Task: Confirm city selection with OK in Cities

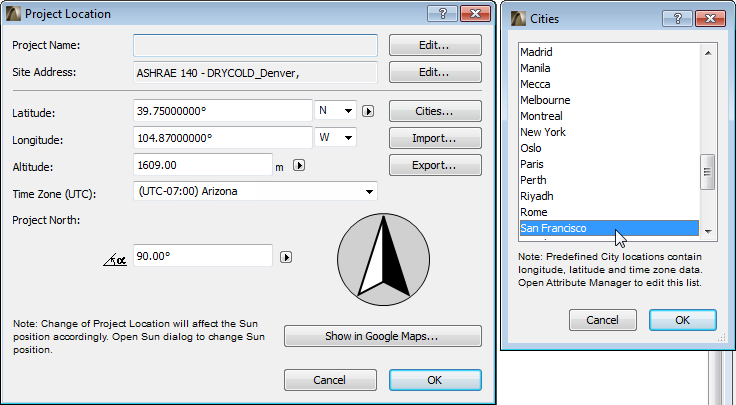Action: 682,320
